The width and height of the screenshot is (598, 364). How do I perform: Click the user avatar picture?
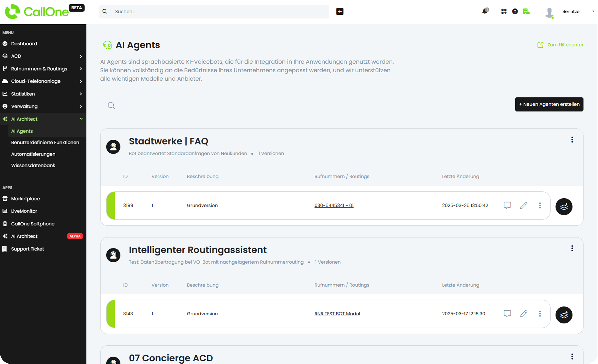[549, 13]
